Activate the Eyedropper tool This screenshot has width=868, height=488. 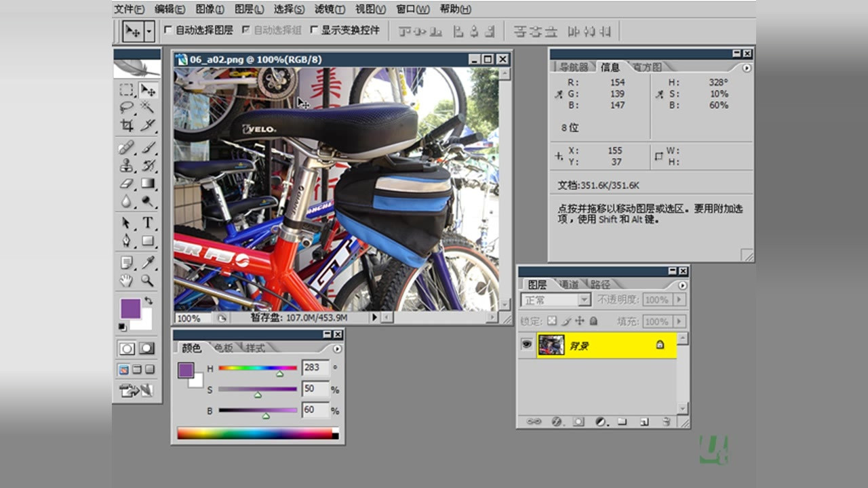point(147,262)
